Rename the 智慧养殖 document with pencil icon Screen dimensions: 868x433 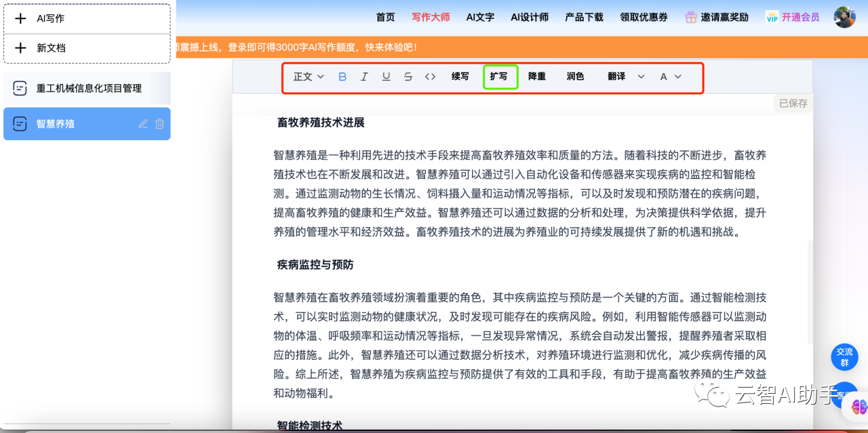point(143,123)
